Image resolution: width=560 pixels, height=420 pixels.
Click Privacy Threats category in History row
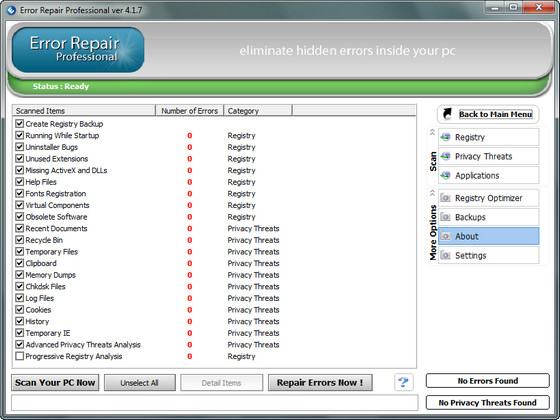(253, 321)
